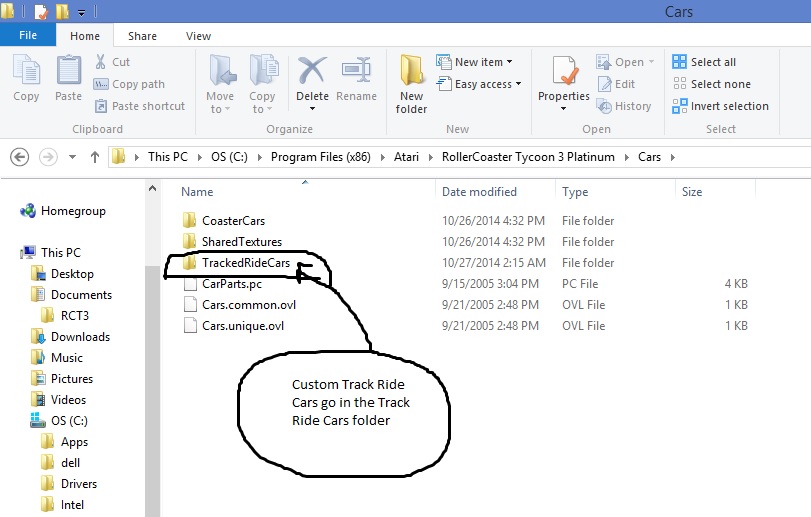The width and height of the screenshot is (811, 517).
Task: Click RollerCoaster Tycoon 3 Platinum breadcrumb
Action: tap(528, 157)
